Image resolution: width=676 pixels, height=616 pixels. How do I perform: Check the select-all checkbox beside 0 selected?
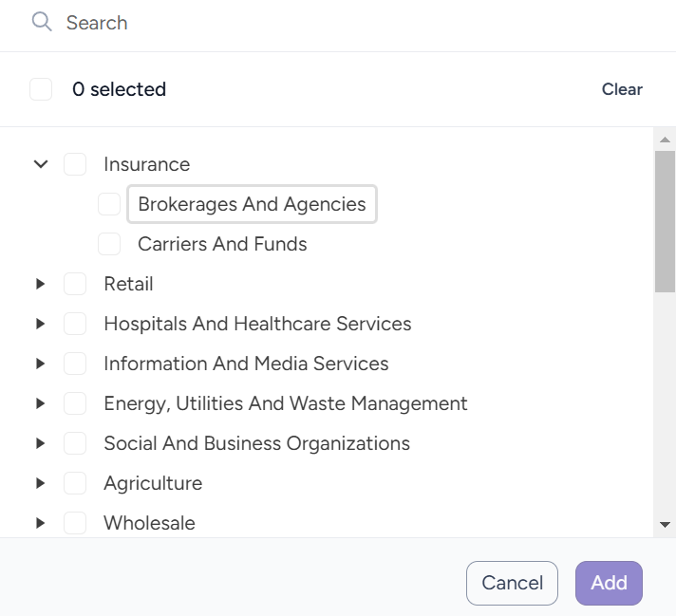(41, 89)
